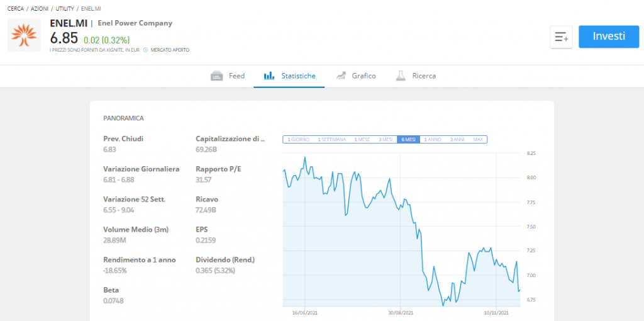Click the current price 6.85
The image size is (644, 321).
click(x=64, y=38)
